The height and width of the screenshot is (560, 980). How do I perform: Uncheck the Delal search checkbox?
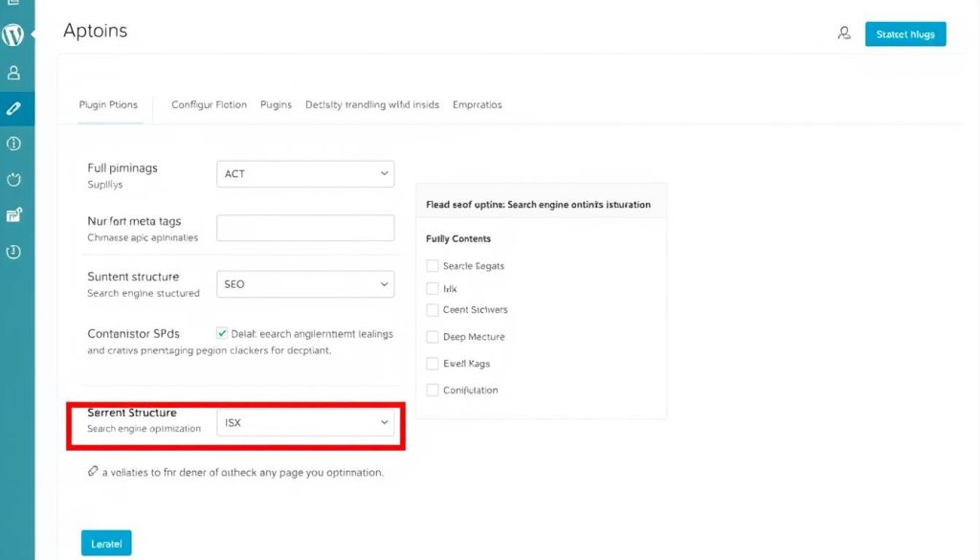click(220, 333)
